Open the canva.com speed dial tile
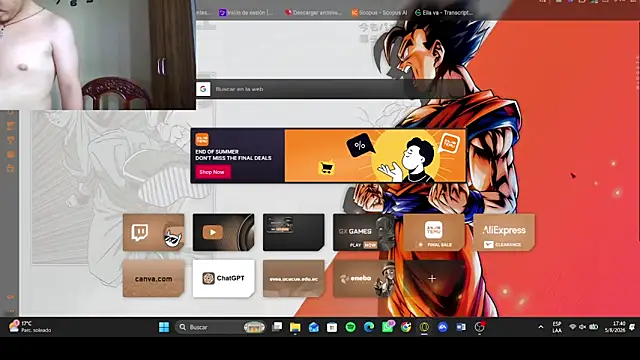Screen dimensions: 640x360 (x=153, y=278)
